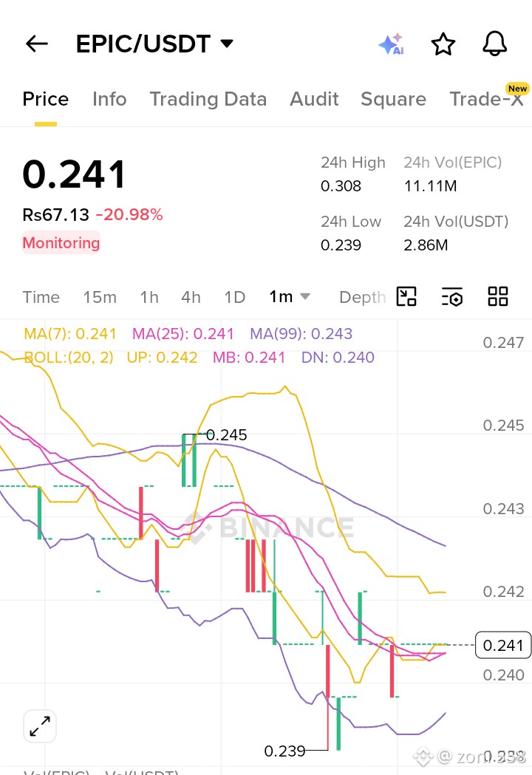Tap the 0.243 price axis label
This screenshot has width=532, height=775.
[503, 508]
